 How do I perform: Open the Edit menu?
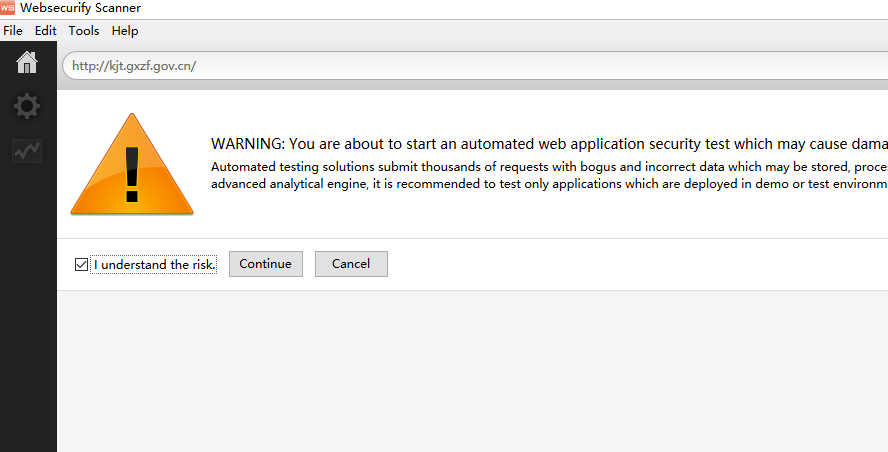pyautogui.click(x=45, y=31)
